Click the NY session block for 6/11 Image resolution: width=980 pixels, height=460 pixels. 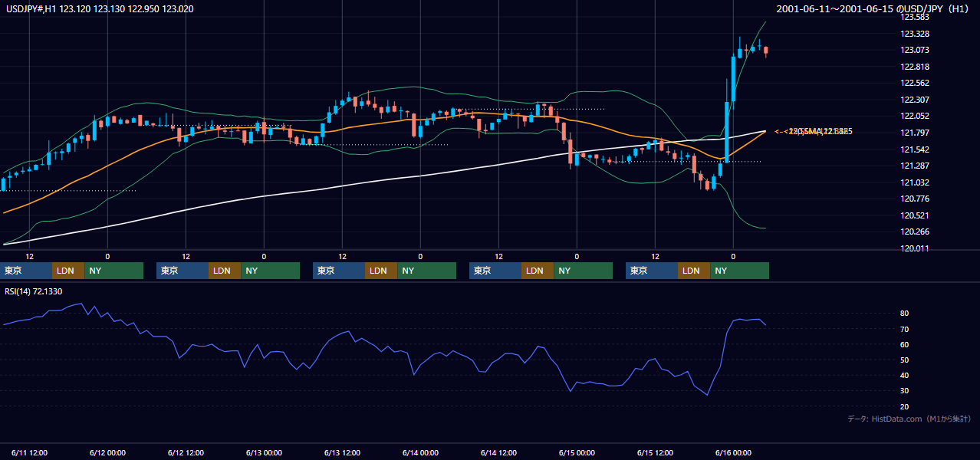click(113, 271)
